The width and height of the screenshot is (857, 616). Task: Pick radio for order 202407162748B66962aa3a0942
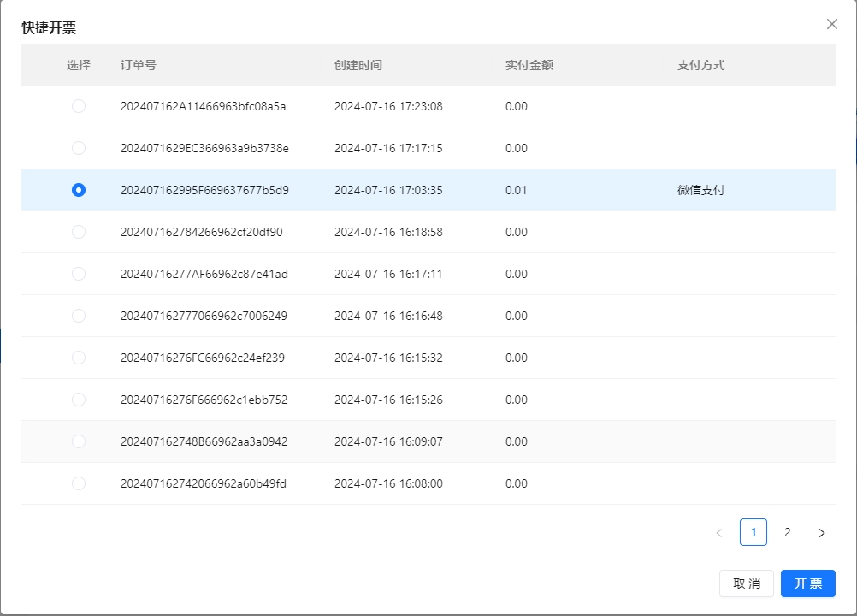click(79, 441)
